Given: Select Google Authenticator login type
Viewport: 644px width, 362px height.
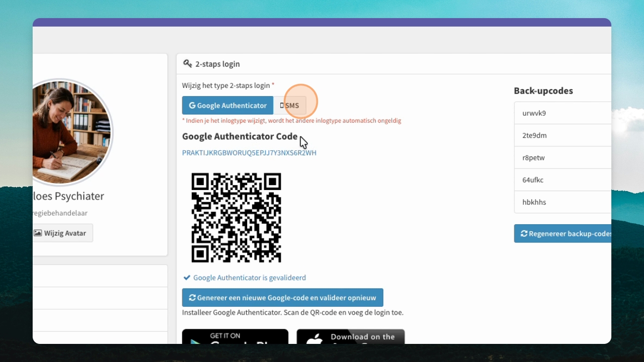Looking at the screenshot, I should pyautogui.click(x=228, y=106).
